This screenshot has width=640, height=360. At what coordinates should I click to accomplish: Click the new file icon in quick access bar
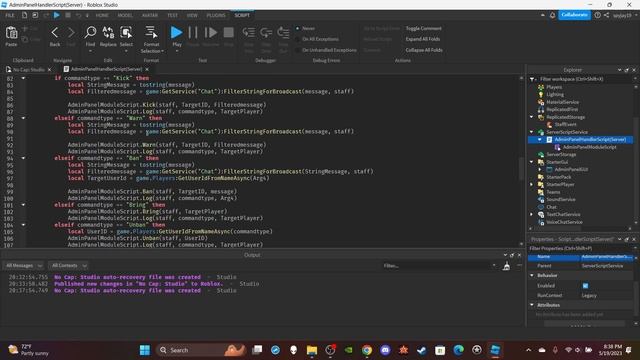point(24,15)
